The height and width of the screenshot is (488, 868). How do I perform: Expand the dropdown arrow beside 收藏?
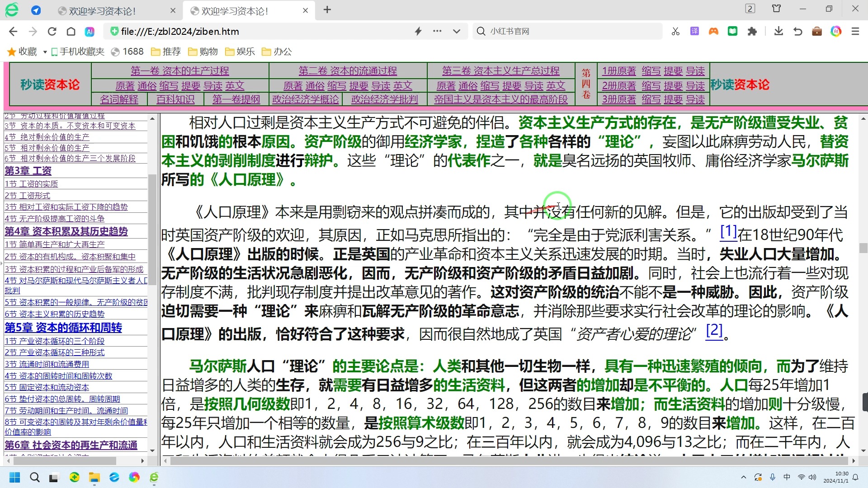[45, 52]
